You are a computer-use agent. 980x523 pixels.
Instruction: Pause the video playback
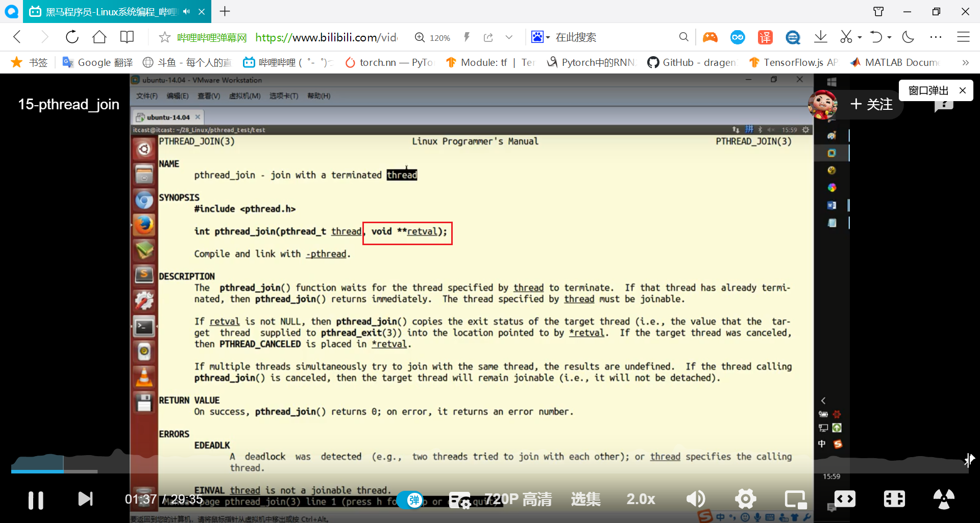pos(36,500)
